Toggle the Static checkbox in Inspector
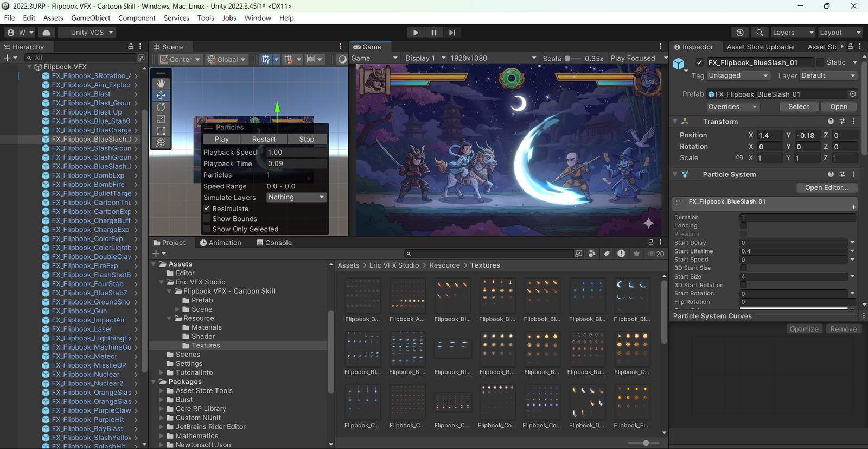 pyautogui.click(x=820, y=62)
